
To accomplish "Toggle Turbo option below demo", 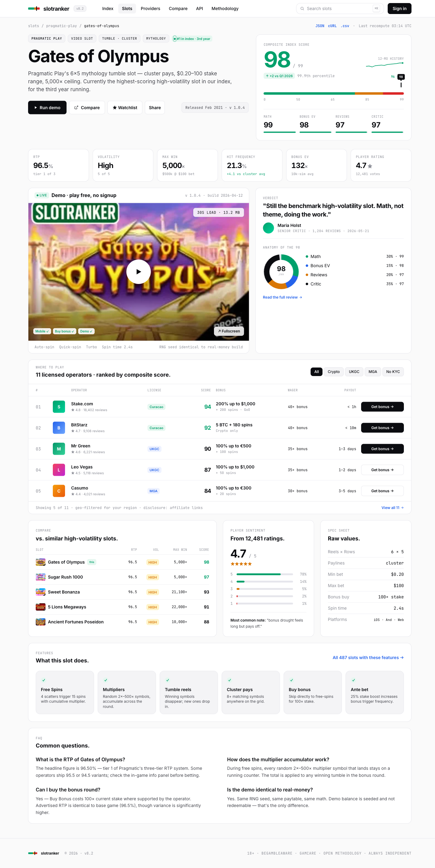I will click(91, 347).
